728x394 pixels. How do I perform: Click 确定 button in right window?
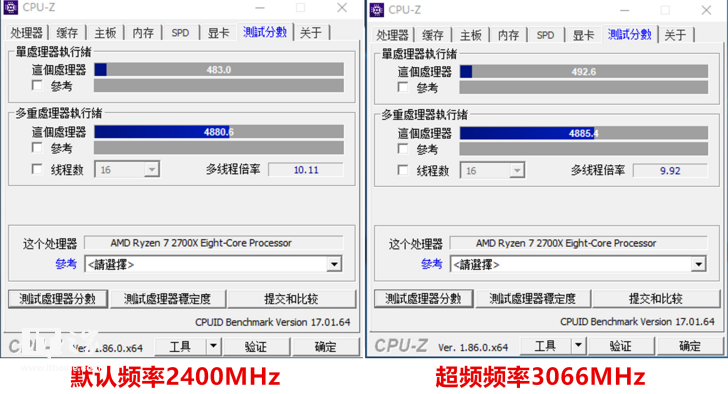pos(690,346)
